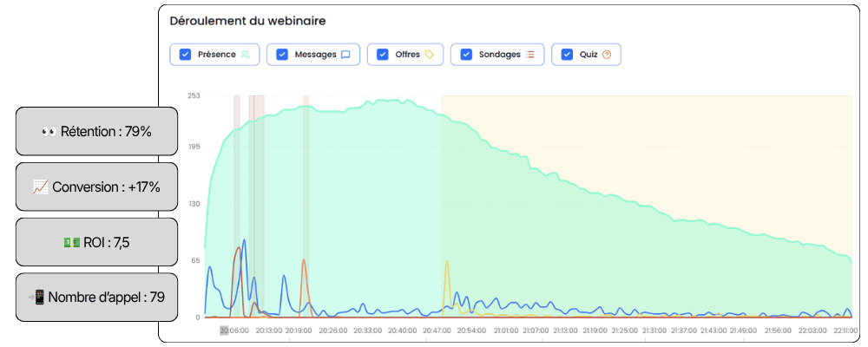Click the Sondages list icon
The height and width of the screenshot is (347, 868).
[x=529, y=55]
